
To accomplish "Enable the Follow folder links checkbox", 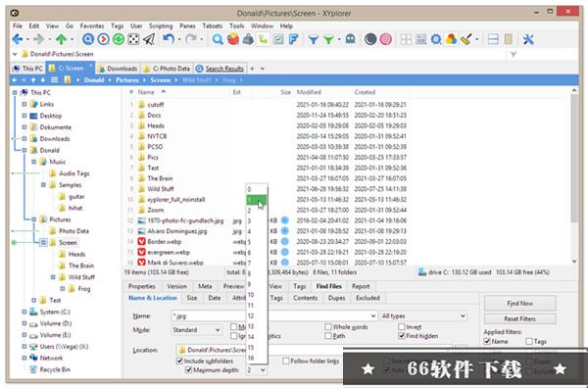I will [x=286, y=361].
